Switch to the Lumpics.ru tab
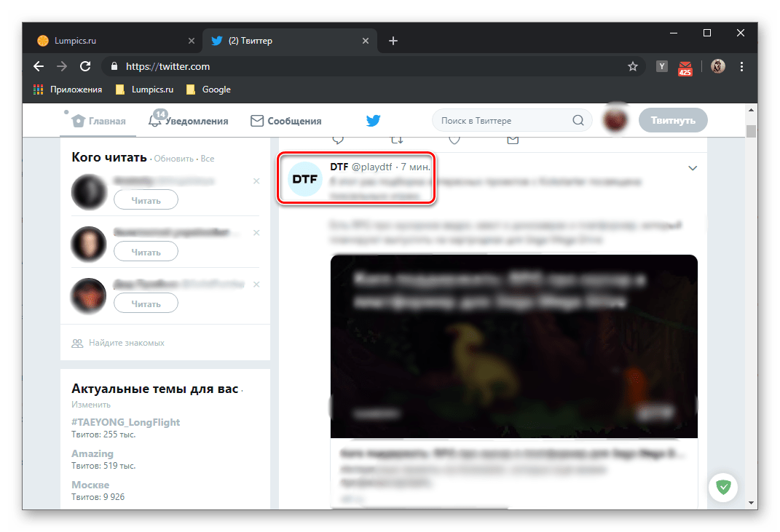The height and width of the screenshot is (532, 780). pyautogui.click(x=109, y=41)
